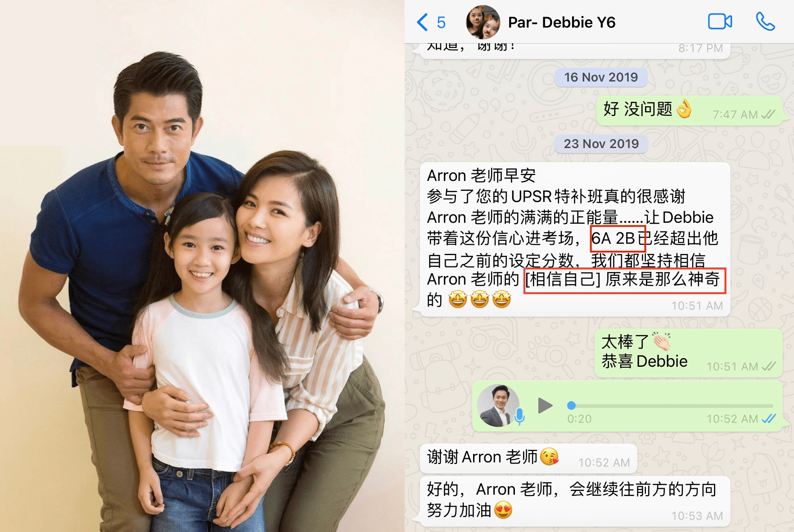Tap the long 'Arron 老师早安' message
Screen dimensions: 794x532
click(x=575, y=239)
